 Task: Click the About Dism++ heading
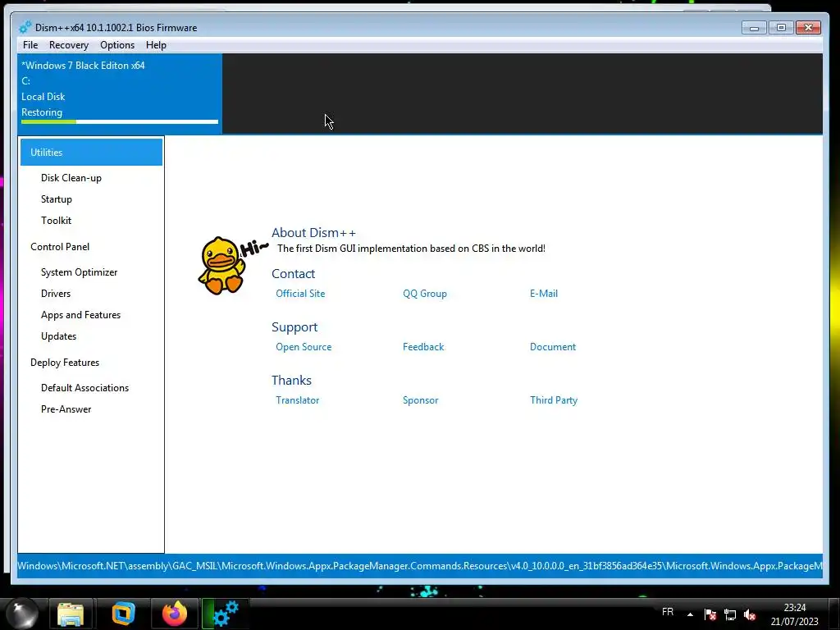pyautogui.click(x=313, y=233)
